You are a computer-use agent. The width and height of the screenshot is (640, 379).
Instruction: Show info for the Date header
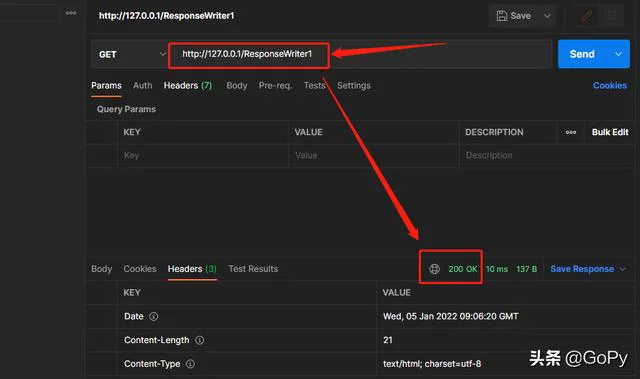click(153, 317)
